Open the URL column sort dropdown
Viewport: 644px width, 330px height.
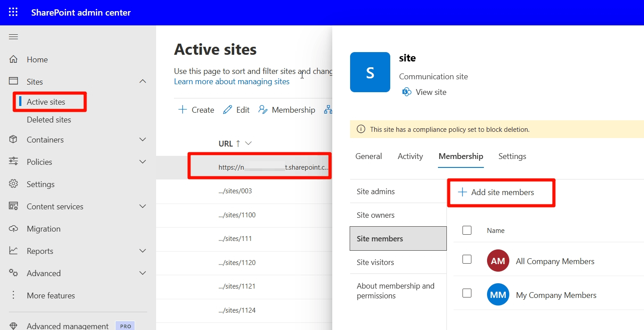click(249, 143)
